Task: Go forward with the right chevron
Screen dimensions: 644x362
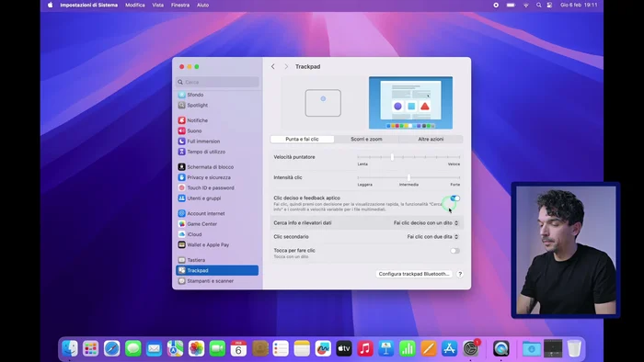Action: 286,66
